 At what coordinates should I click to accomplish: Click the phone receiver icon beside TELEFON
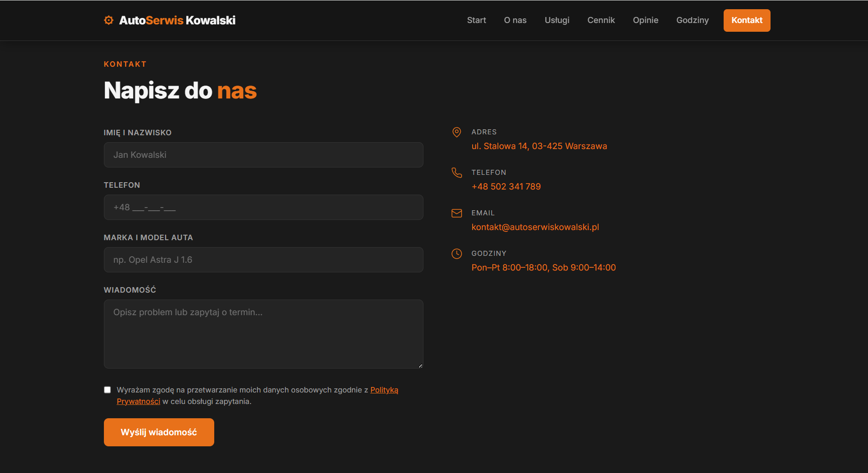coord(457,173)
